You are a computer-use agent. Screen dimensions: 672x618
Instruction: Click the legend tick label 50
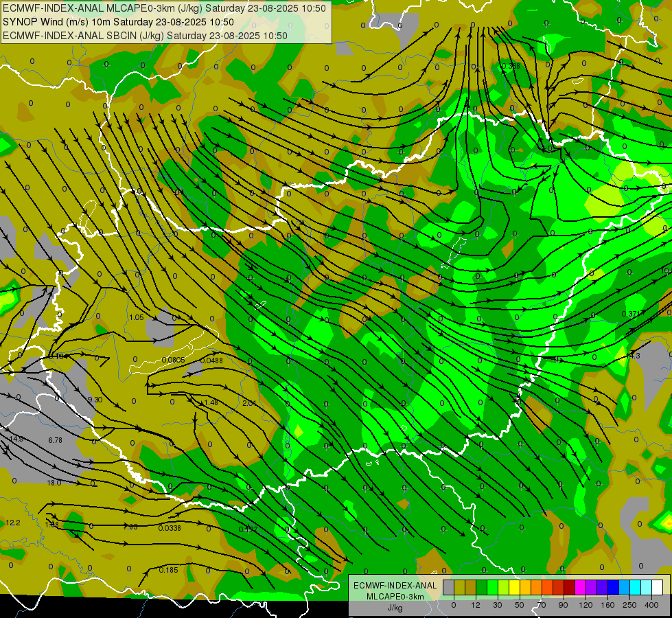[520, 605]
